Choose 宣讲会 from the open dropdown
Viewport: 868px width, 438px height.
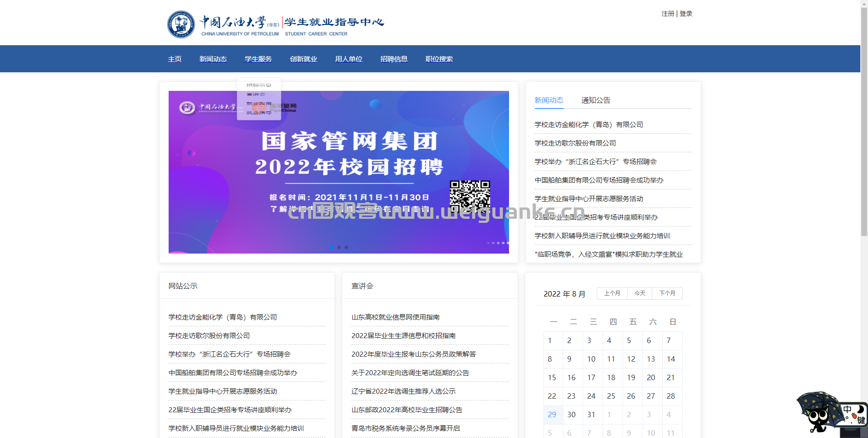click(x=256, y=94)
